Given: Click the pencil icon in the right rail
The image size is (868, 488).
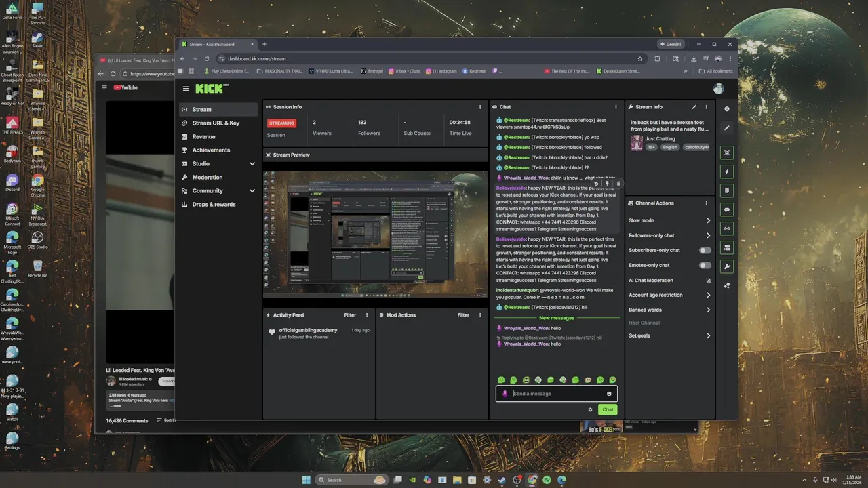Looking at the screenshot, I should (727, 128).
